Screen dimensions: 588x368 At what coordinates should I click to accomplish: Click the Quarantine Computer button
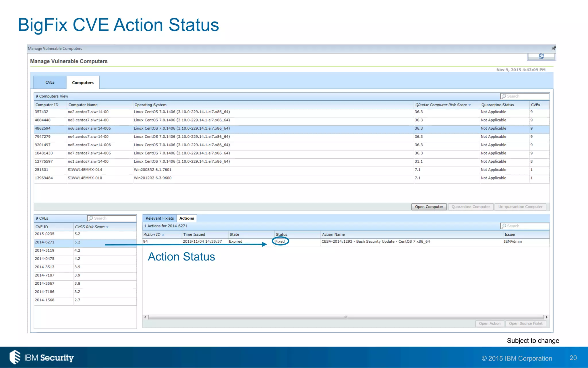click(x=471, y=207)
